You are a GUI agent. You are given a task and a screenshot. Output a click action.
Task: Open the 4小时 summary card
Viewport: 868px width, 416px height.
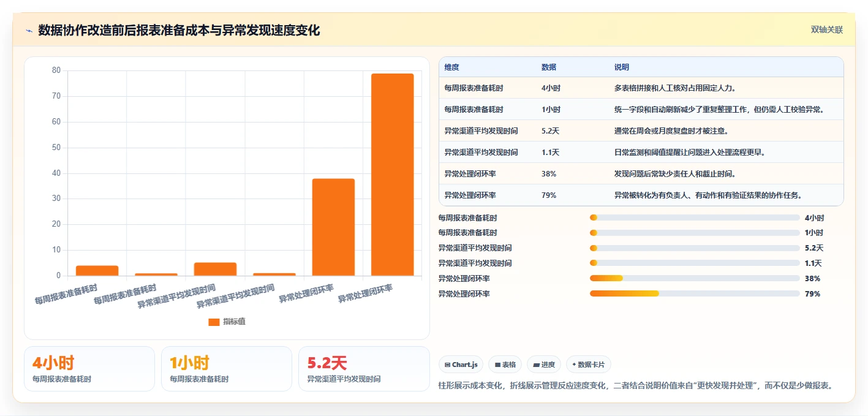(x=89, y=369)
